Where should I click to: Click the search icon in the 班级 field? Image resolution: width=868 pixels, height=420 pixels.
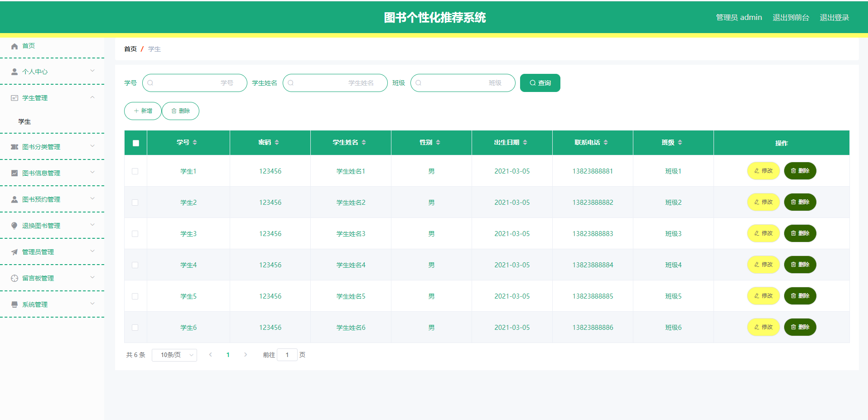coord(419,83)
